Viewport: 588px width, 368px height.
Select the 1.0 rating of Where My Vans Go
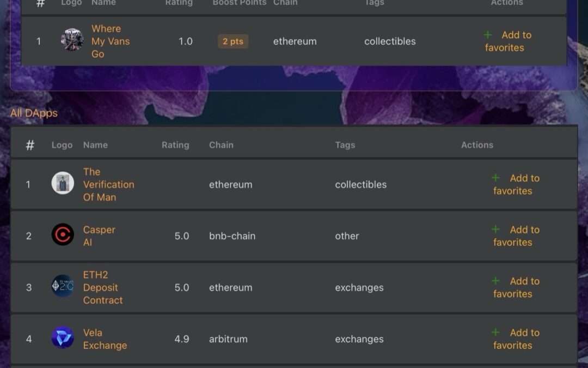(185, 41)
